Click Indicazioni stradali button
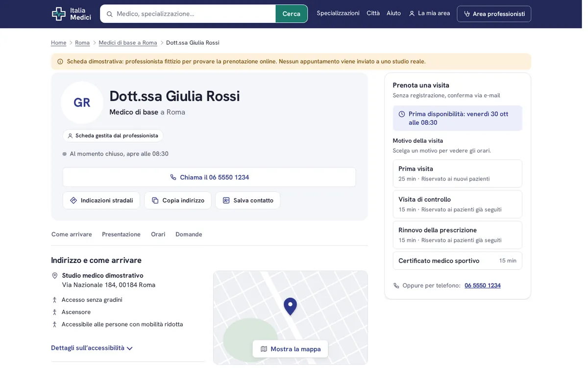 tap(101, 200)
